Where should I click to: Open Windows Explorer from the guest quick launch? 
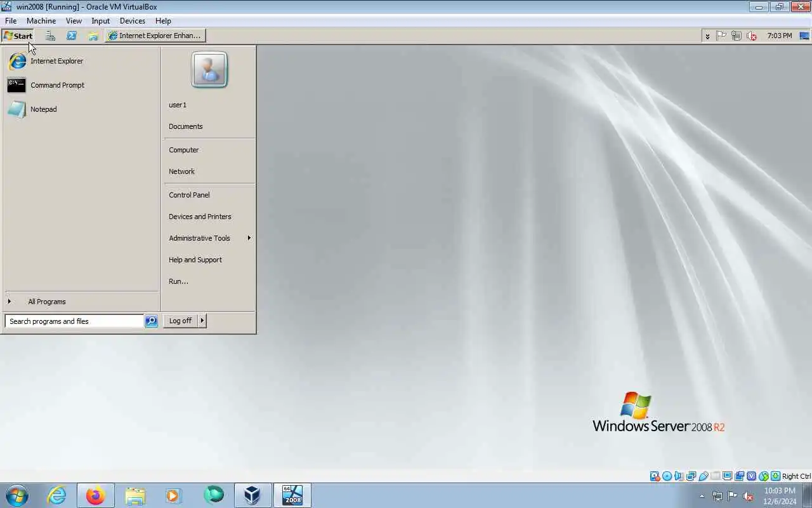point(93,36)
